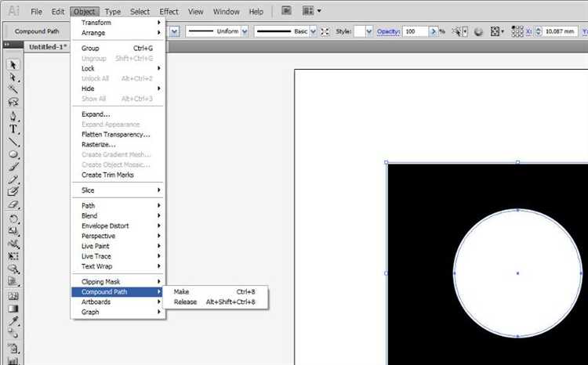Choose Flatten Transparency... menu item
This screenshot has width=588, height=365.
click(118, 135)
